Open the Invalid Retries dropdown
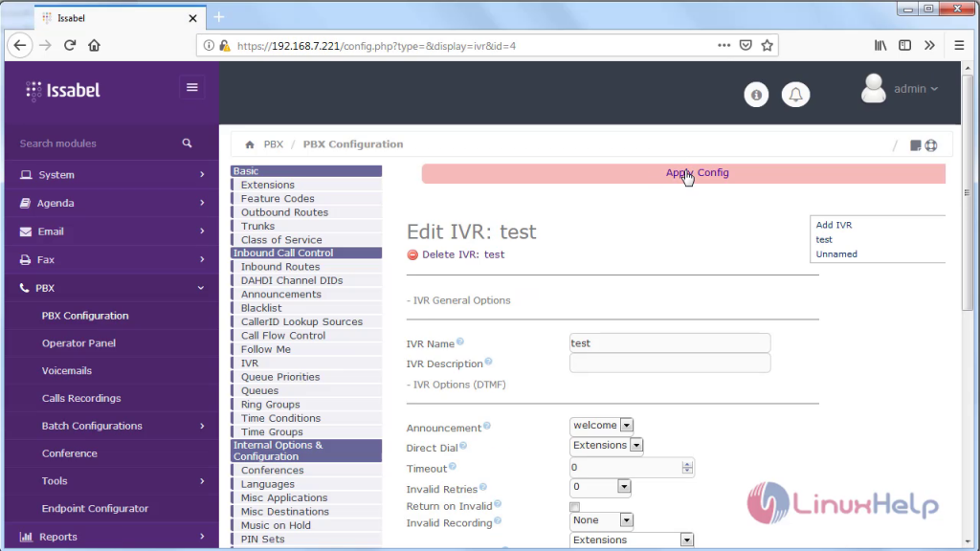Image resolution: width=980 pixels, height=551 pixels. (600, 487)
